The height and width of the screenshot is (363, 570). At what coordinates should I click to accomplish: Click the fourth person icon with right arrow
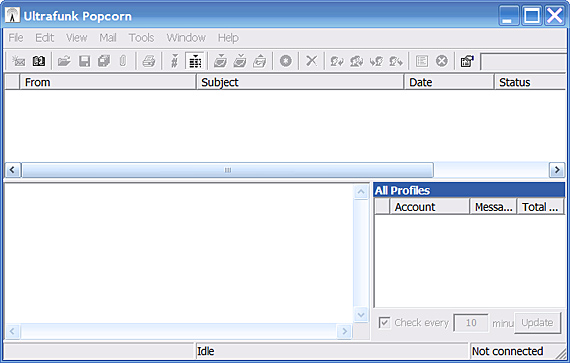click(x=396, y=61)
